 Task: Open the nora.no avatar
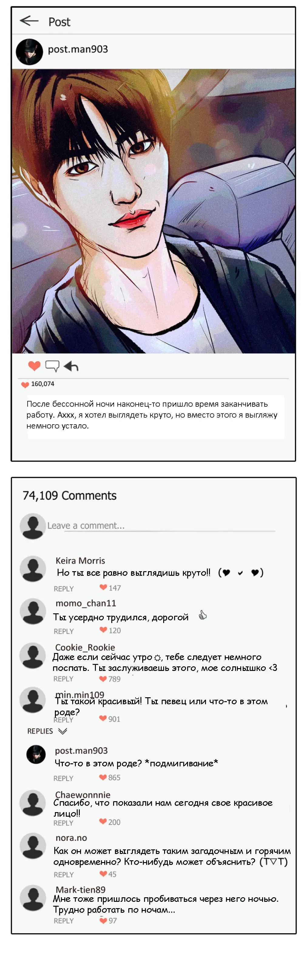33,846
